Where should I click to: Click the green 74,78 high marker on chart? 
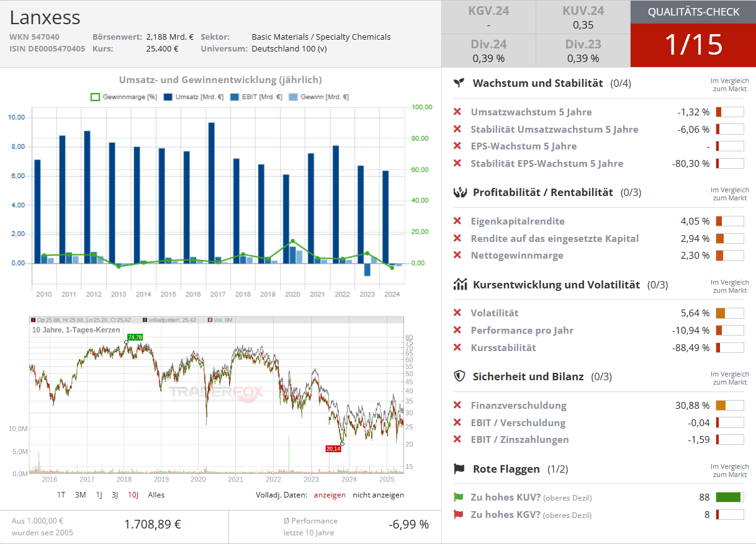135,337
